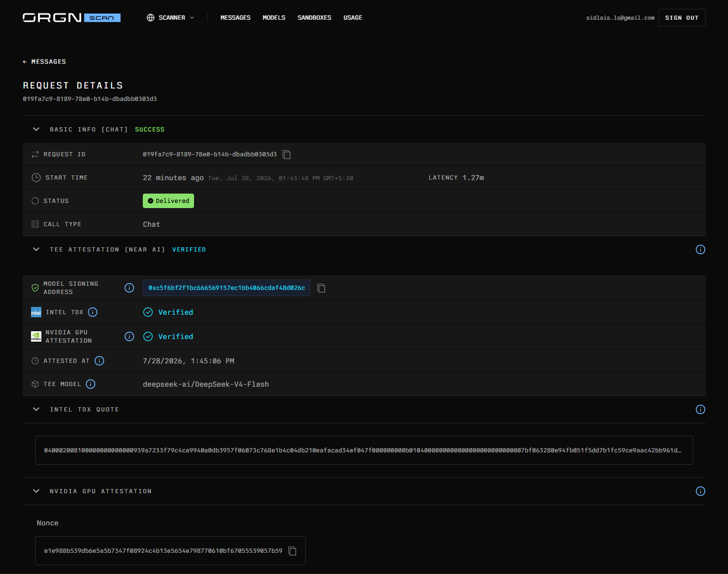Open the Usage nav item

coord(353,18)
